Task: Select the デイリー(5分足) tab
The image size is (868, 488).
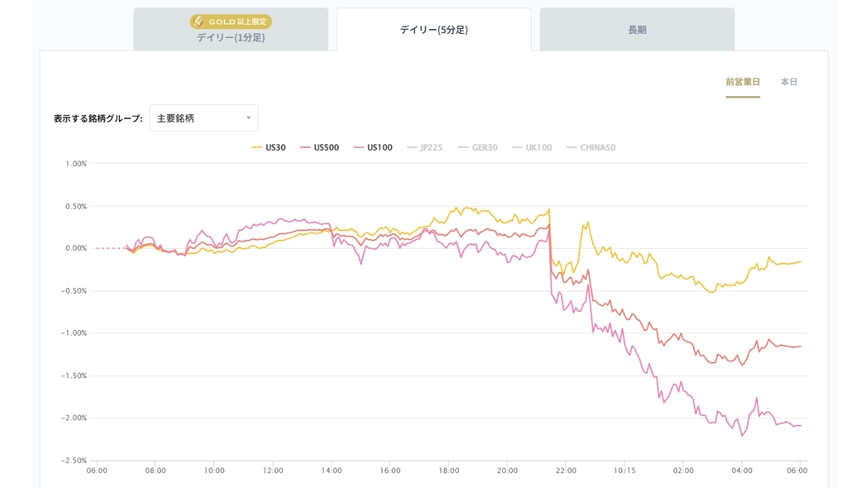Action: [x=434, y=29]
